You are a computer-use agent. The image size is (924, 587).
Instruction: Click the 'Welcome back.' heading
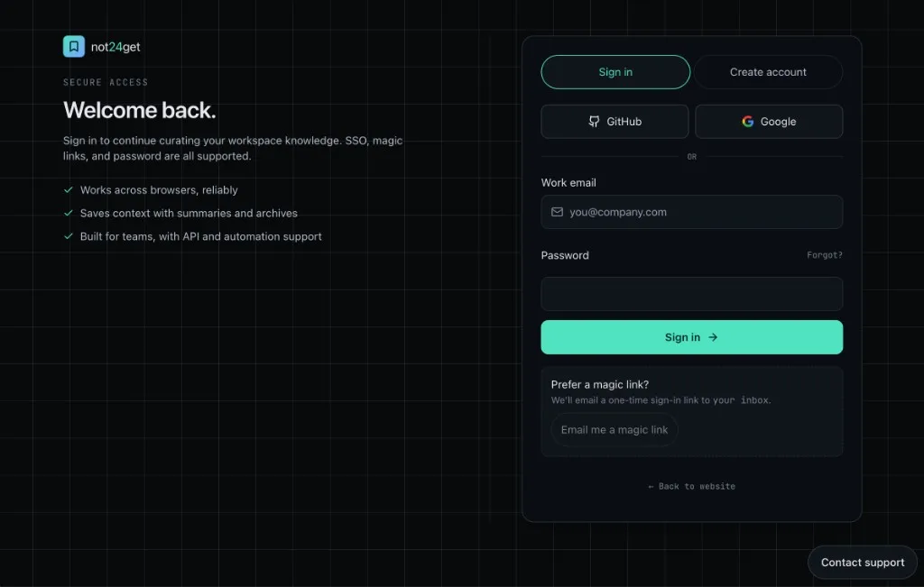(140, 110)
